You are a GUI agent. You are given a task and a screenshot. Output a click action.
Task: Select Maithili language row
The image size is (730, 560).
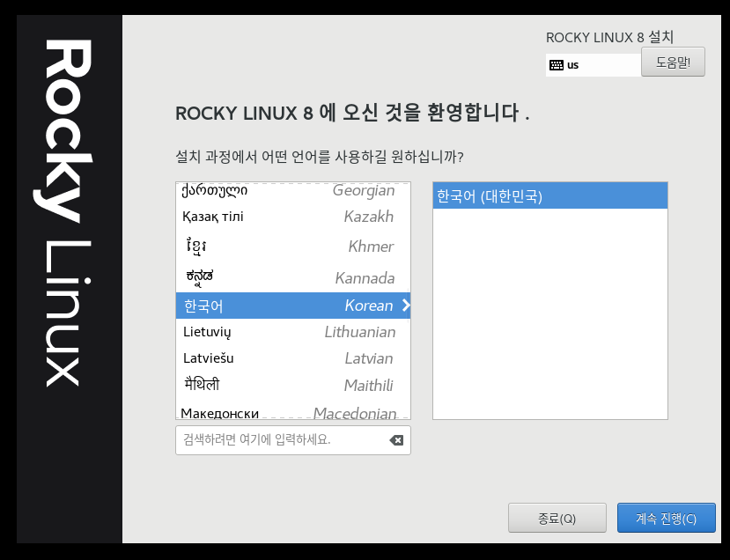[293, 386]
